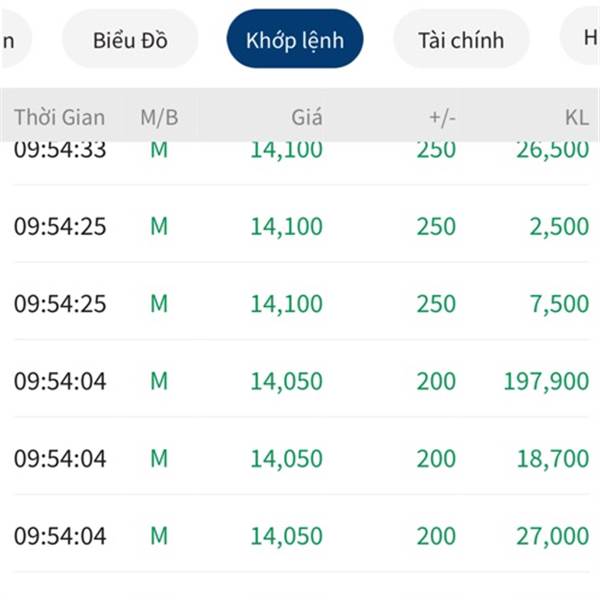Image resolution: width=600 pixels, height=600 pixels.
Task: Open the Tài chính tab
Action: pos(461,39)
